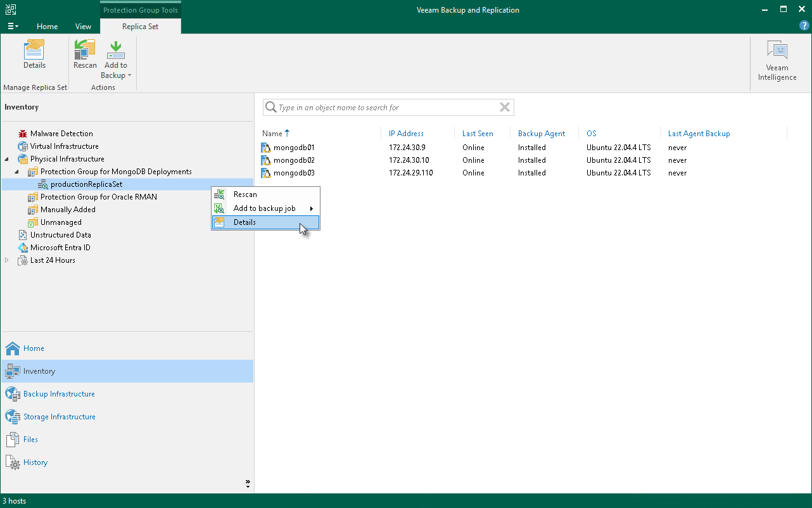Open the Add to Backup dropdown
This screenshot has width=812, height=508.
(x=116, y=70)
